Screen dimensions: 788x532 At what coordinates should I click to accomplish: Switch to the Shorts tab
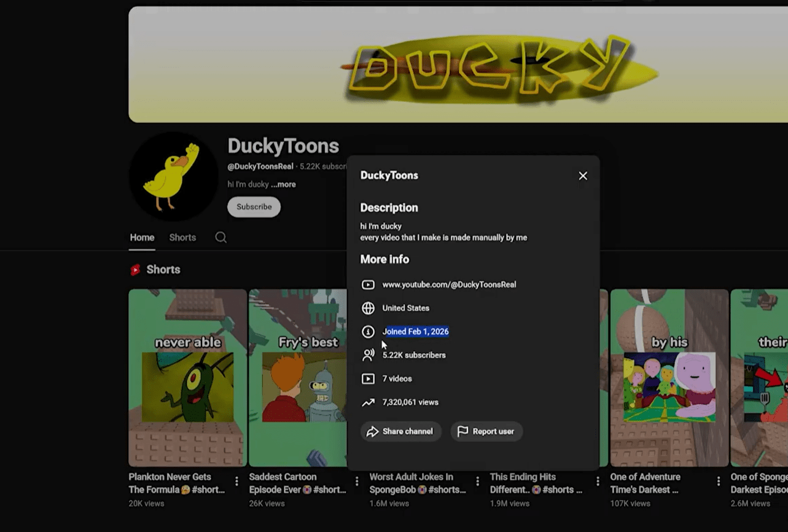tap(182, 238)
